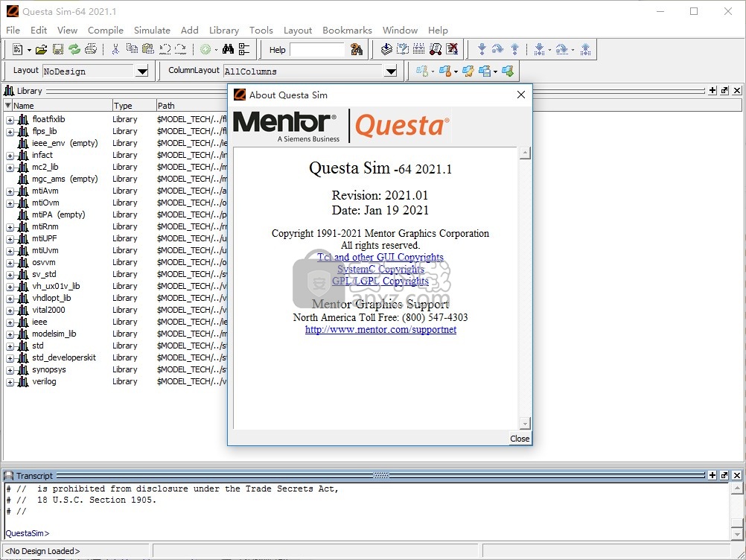Image resolution: width=746 pixels, height=560 pixels.
Task: Click the Name column header
Action: pyautogui.click(x=62, y=105)
